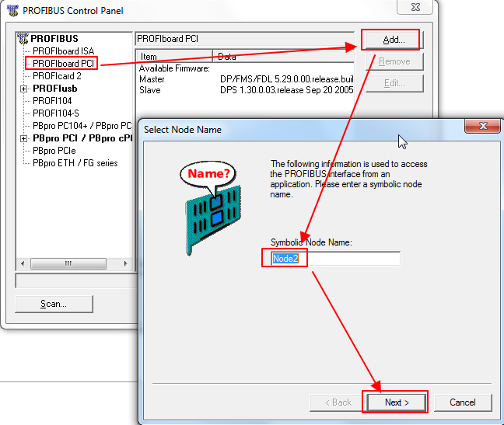504x425 pixels.
Task: Click the tree scrollbar right arrow
Action: pyautogui.click(x=126, y=264)
